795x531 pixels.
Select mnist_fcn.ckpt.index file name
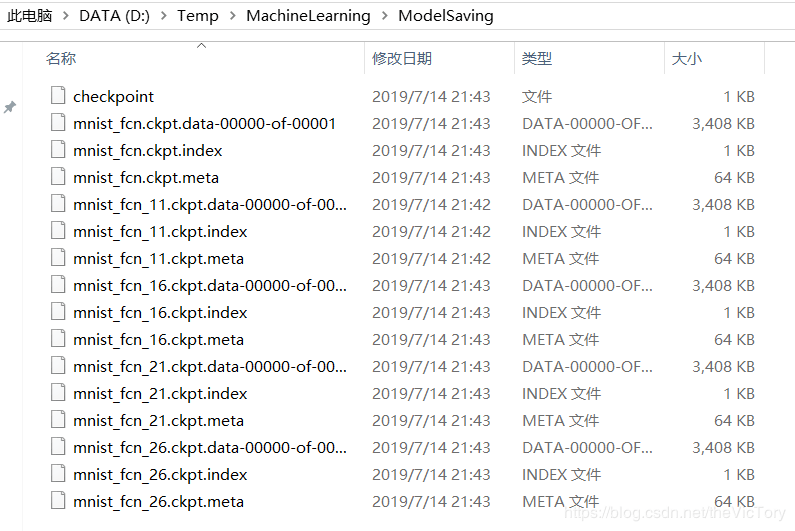point(148,151)
